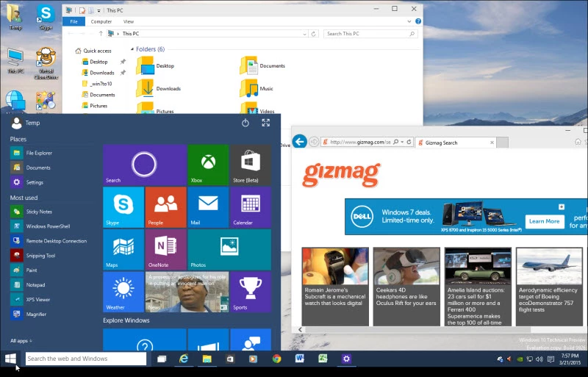Go up one level in File Explorer
Image resolution: width=588 pixels, height=377 pixels.
101,33
